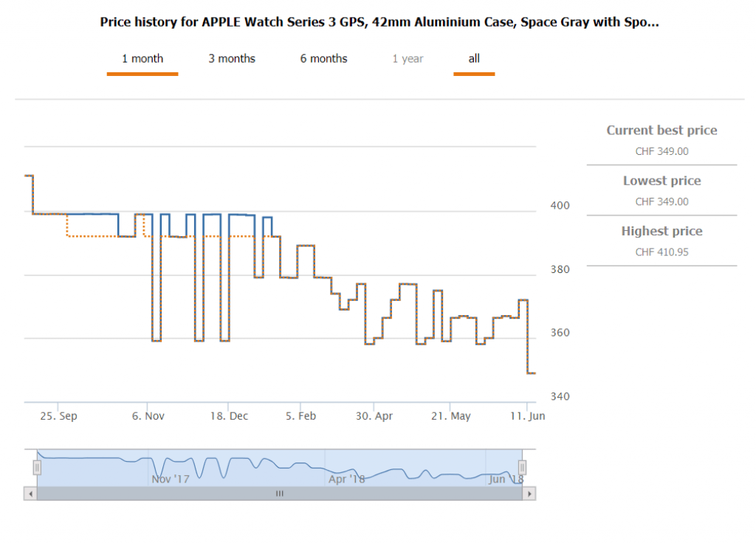The image size is (756, 543).
Task: Click the 400 y-axis price label
Action: pos(560,205)
